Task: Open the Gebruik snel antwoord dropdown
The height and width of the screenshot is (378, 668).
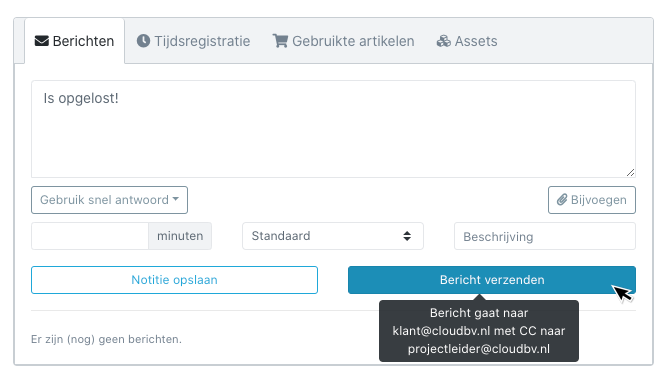Action: coord(109,200)
